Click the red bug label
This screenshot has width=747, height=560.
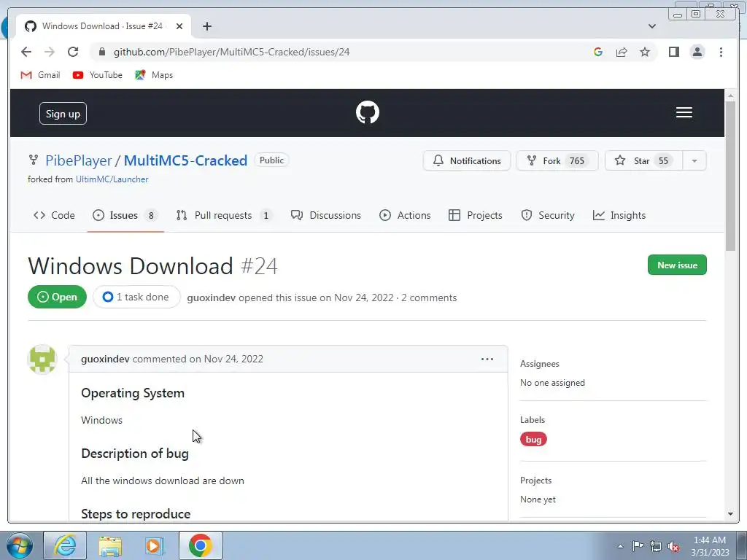pyautogui.click(x=533, y=439)
